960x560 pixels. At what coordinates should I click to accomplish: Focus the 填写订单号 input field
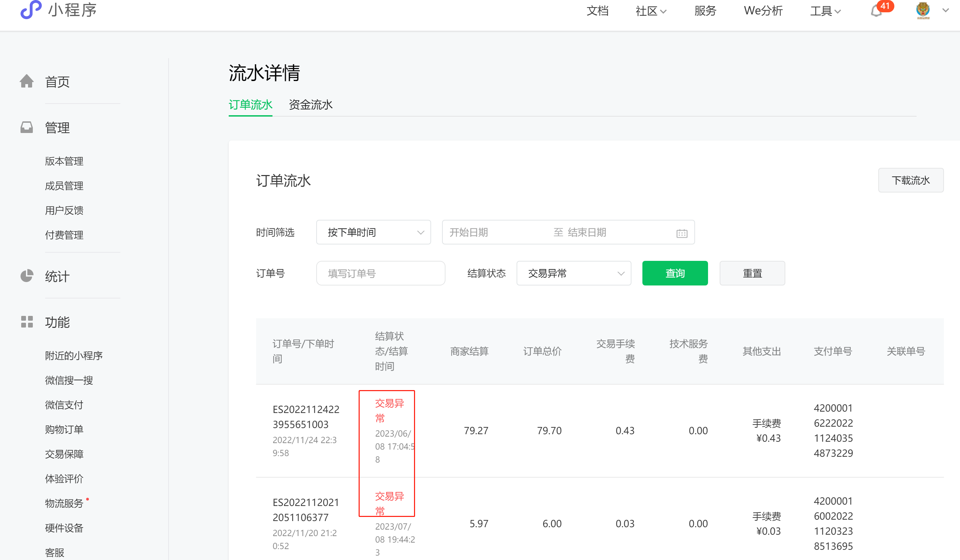pyautogui.click(x=380, y=273)
